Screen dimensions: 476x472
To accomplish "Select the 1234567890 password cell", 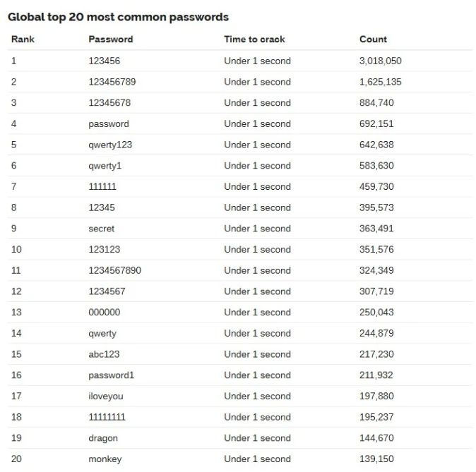I will [x=114, y=270].
